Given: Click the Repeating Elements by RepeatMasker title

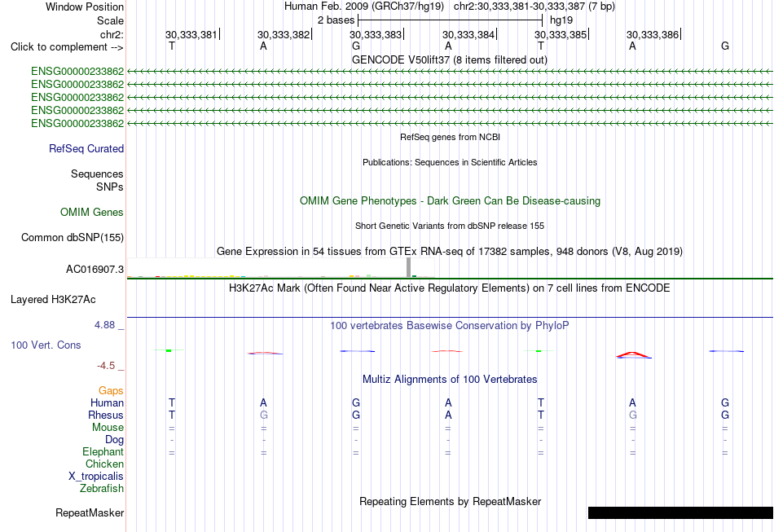Looking at the screenshot, I should tap(450, 501).
